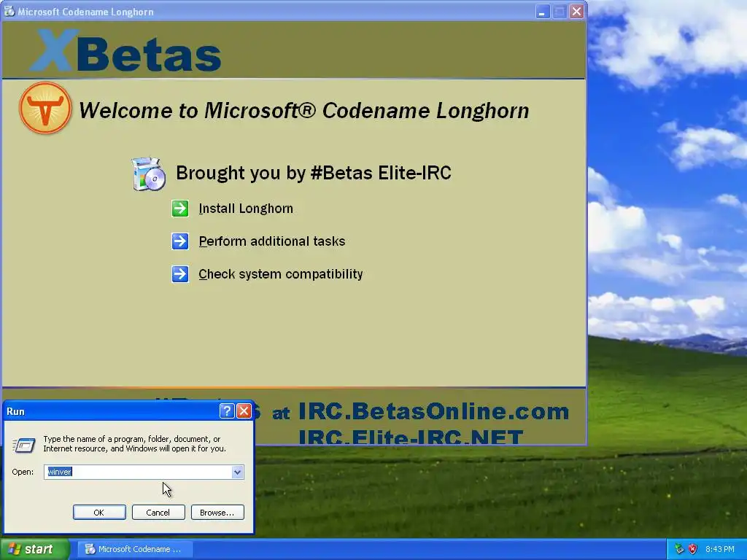The image size is (747, 560).
Task: Click the Brought you by #Betas Elite-IRC text
Action: (x=314, y=173)
